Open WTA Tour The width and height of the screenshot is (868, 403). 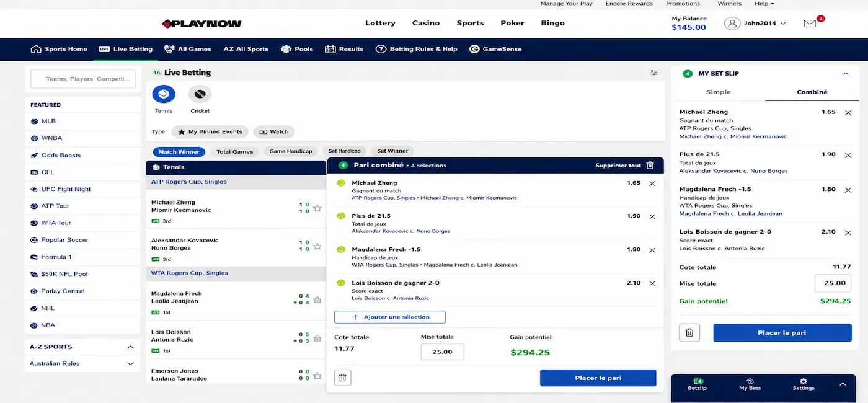pos(83,223)
